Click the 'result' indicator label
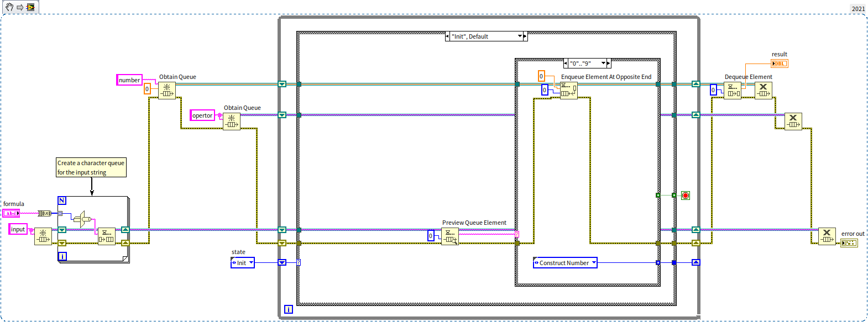 click(780, 54)
